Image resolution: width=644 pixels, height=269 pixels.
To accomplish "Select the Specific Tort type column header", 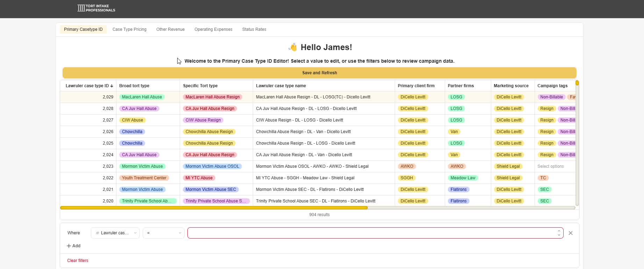I will pyautogui.click(x=200, y=86).
